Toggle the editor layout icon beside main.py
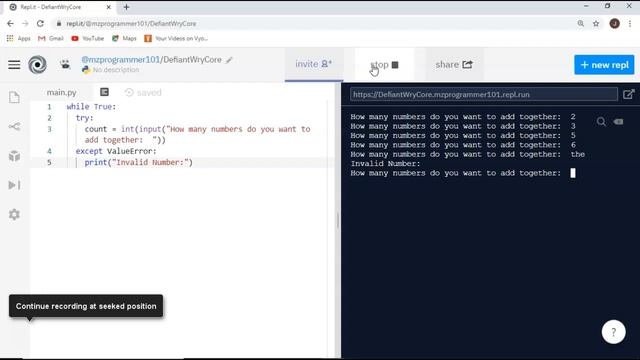Screen dimensions: 640x360 pos(104,92)
